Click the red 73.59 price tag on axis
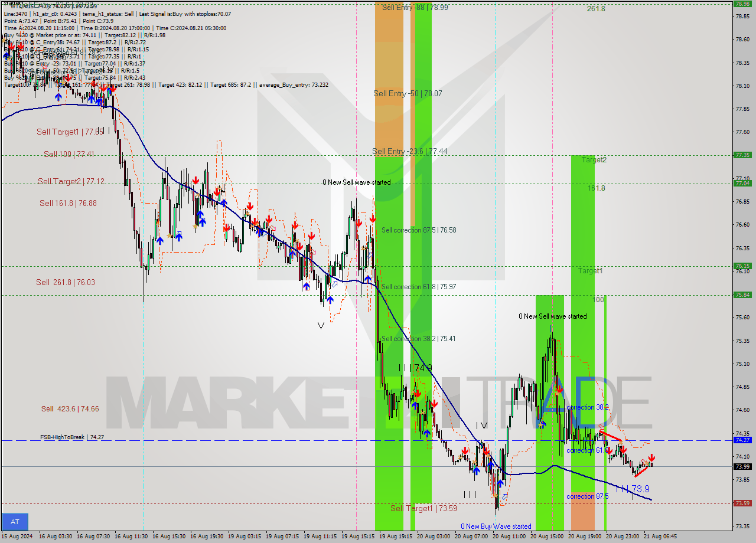 [742, 503]
